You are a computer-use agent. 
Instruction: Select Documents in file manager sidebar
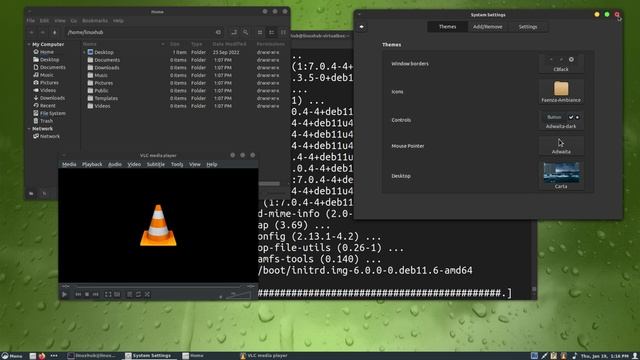click(x=52, y=67)
